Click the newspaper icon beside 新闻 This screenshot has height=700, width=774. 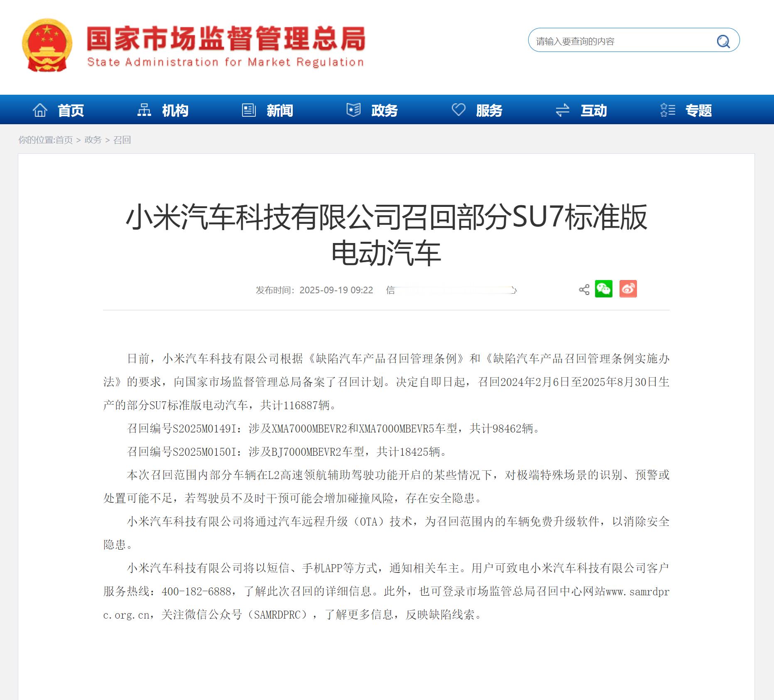(x=249, y=110)
